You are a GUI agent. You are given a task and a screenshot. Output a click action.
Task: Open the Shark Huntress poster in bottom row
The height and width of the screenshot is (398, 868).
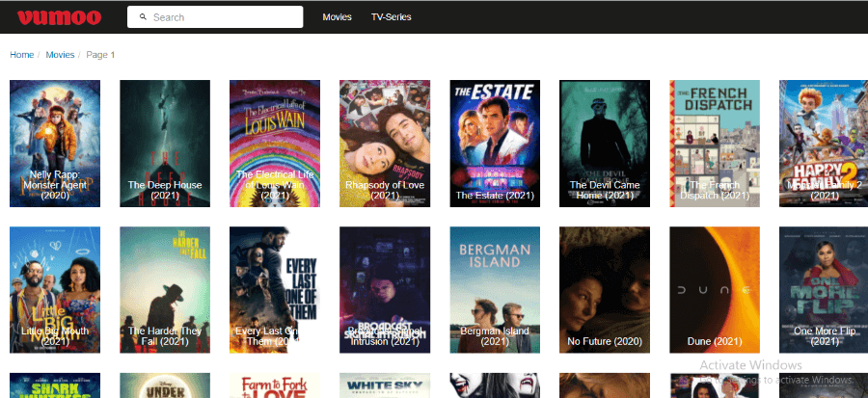55,385
